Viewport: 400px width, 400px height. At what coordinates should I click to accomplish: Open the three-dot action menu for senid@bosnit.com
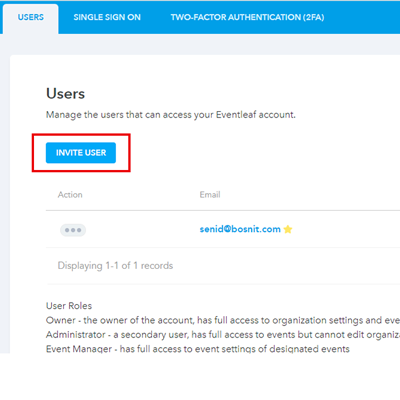73,230
